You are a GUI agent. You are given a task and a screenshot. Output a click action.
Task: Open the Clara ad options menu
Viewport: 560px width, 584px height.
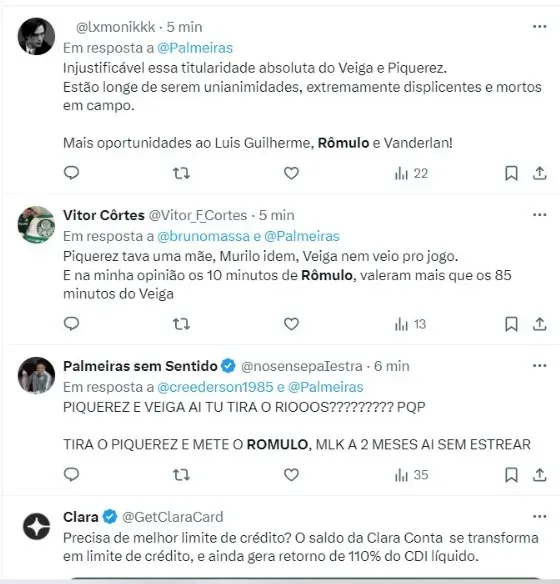pos(540,516)
